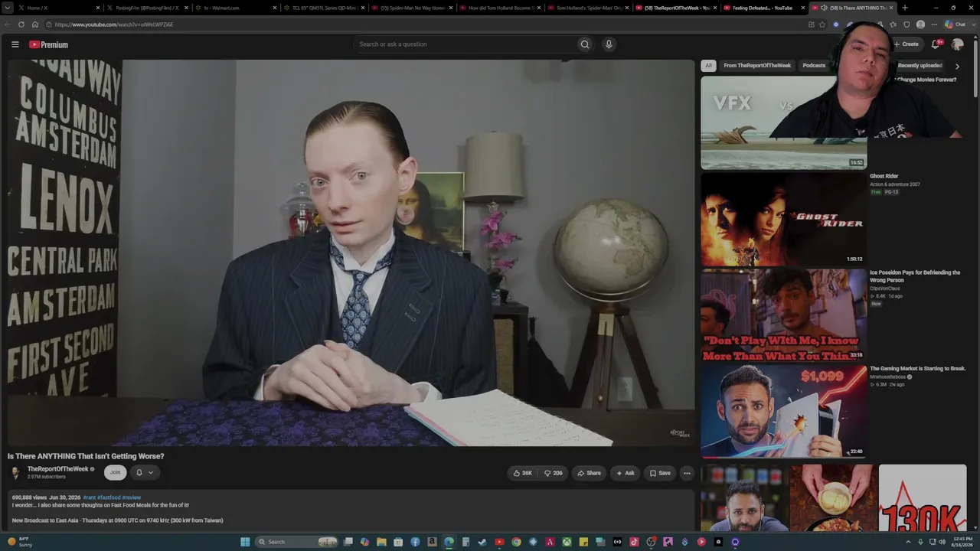Start voice search with the microphone

(609, 44)
